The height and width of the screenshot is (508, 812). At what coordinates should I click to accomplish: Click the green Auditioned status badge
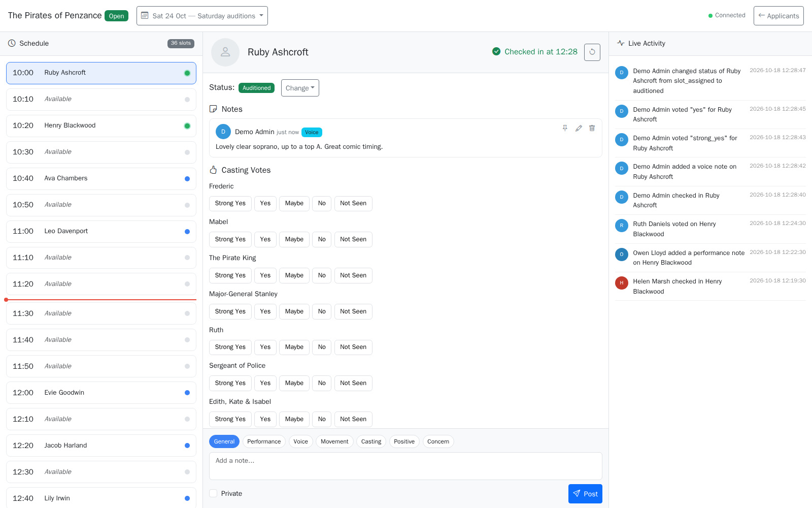click(256, 88)
